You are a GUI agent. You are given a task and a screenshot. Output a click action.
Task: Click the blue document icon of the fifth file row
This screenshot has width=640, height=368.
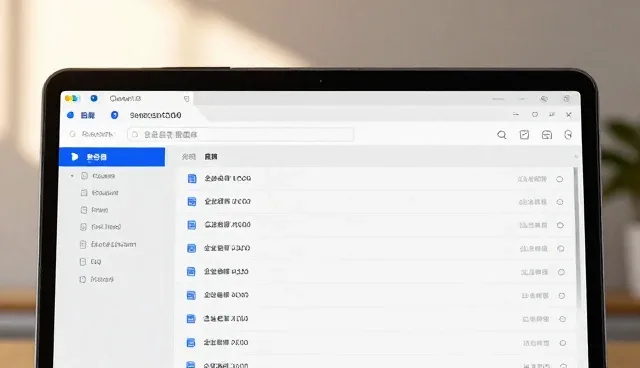(x=191, y=271)
